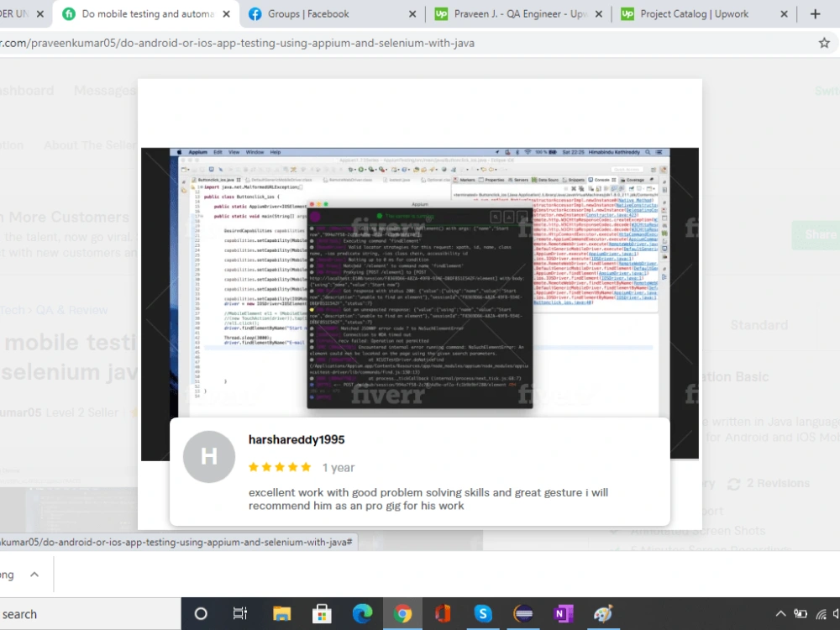Click the Upwork favicon on Project Catalog tab

pyautogui.click(x=627, y=14)
